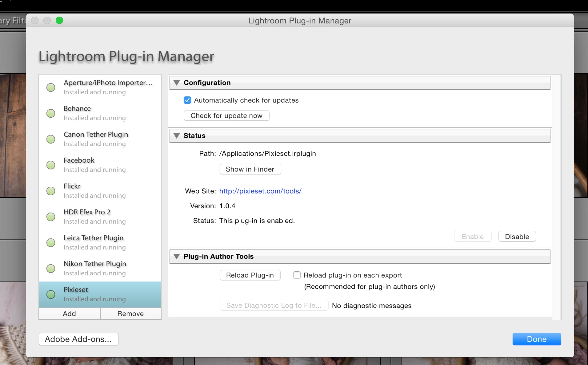Enable Reload plug-in on each export
This screenshot has width=588, height=365.
297,275
